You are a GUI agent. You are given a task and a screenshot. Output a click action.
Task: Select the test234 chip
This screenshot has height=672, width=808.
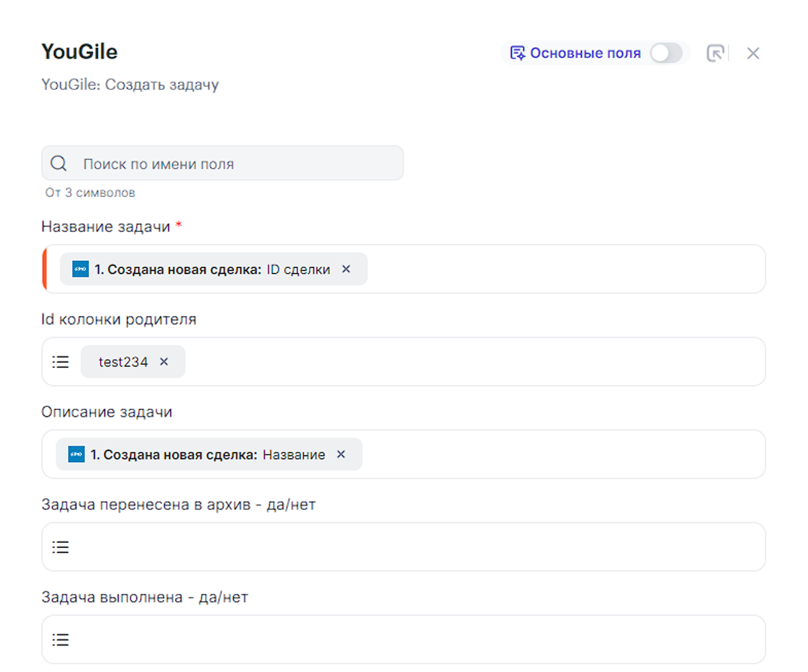(x=123, y=362)
